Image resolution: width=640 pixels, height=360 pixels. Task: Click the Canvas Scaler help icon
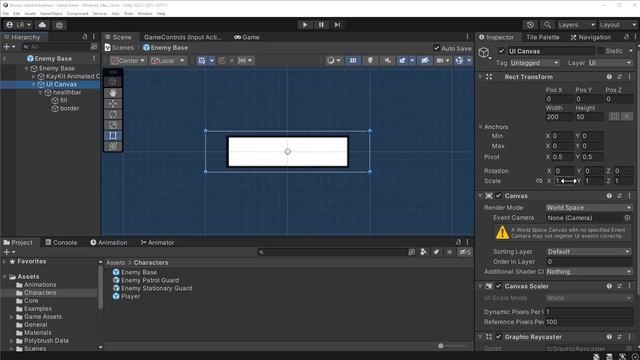(609, 286)
